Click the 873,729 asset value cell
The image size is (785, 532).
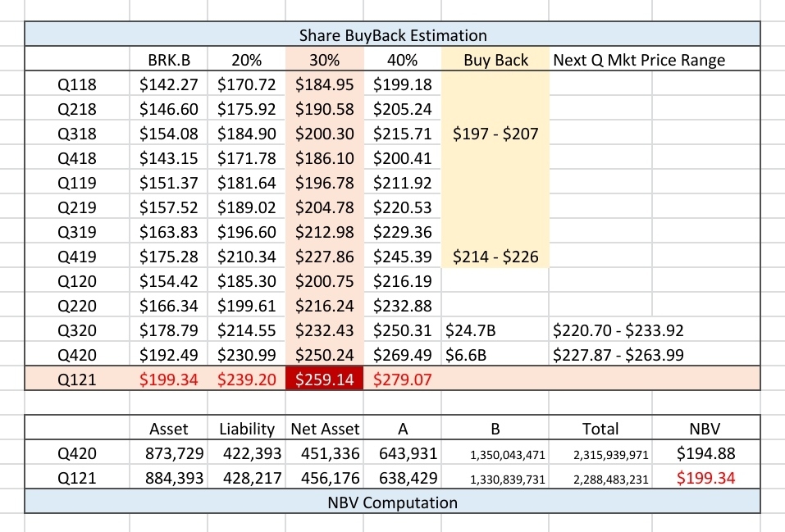(169, 452)
